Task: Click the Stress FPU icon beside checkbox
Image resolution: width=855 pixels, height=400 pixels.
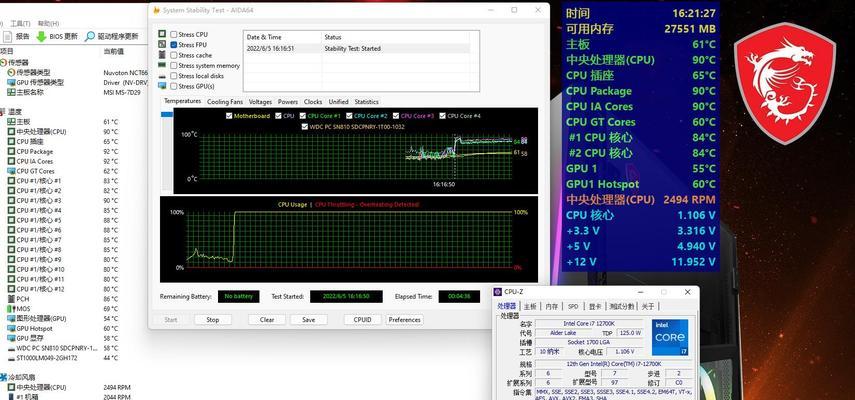Action: (x=162, y=44)
